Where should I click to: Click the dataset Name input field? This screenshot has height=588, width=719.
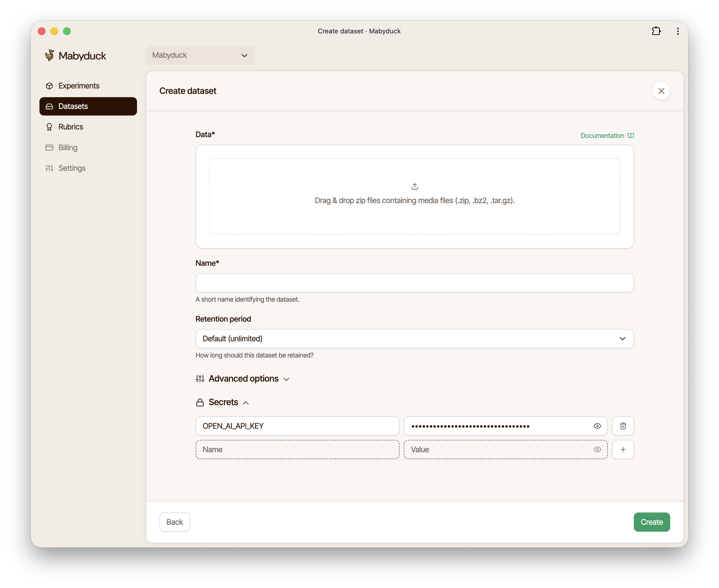(414, 283)
